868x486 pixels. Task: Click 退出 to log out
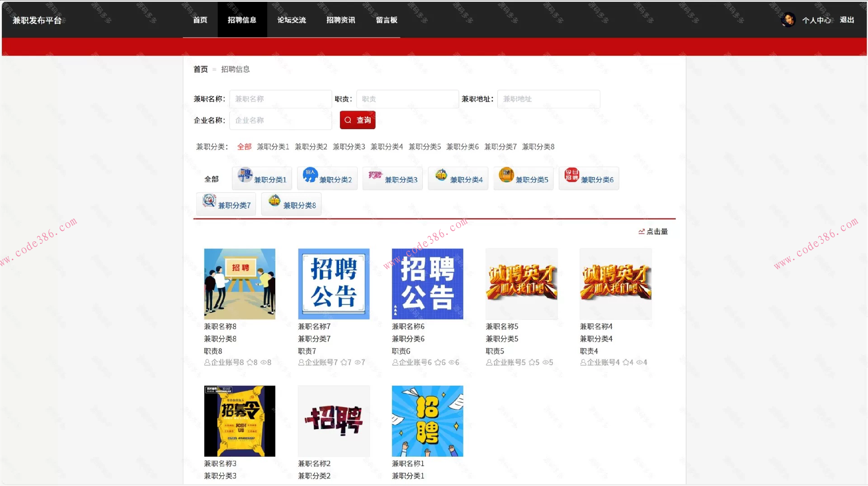[x=847, y=20]
